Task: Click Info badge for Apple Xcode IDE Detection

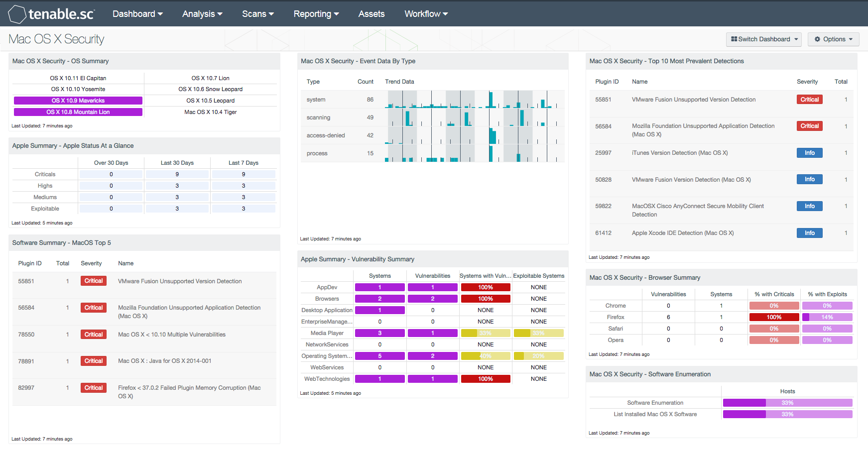Action: (x=810, y=233)
